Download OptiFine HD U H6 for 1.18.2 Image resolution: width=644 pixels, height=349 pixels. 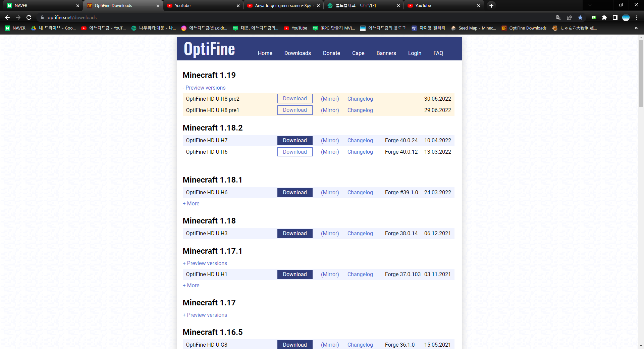point(295,152)
